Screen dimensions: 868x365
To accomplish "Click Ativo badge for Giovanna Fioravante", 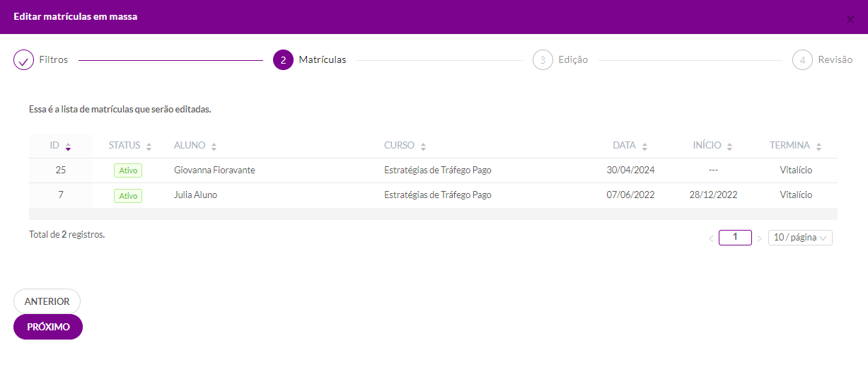I will pyautogui.click(x=128, y=170).
